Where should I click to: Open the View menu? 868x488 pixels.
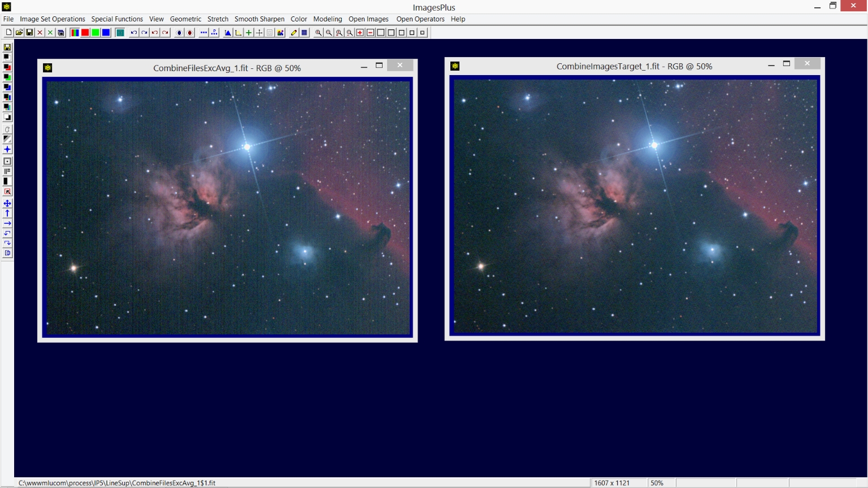(157, 19)
